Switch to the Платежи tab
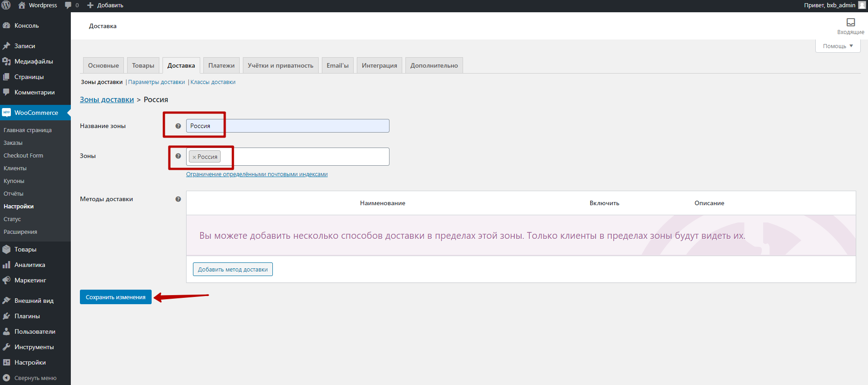 tap(222, 65)
